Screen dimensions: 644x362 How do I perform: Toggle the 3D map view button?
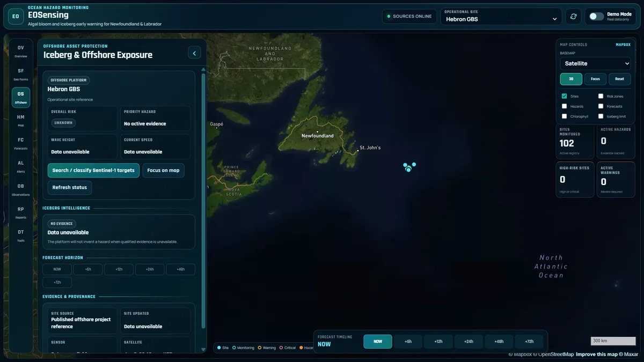[571, 79]
